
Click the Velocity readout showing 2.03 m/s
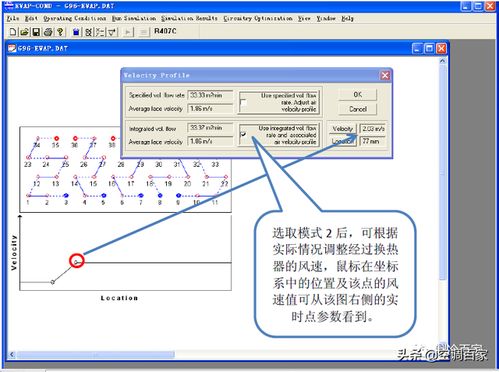pos(373,129)
